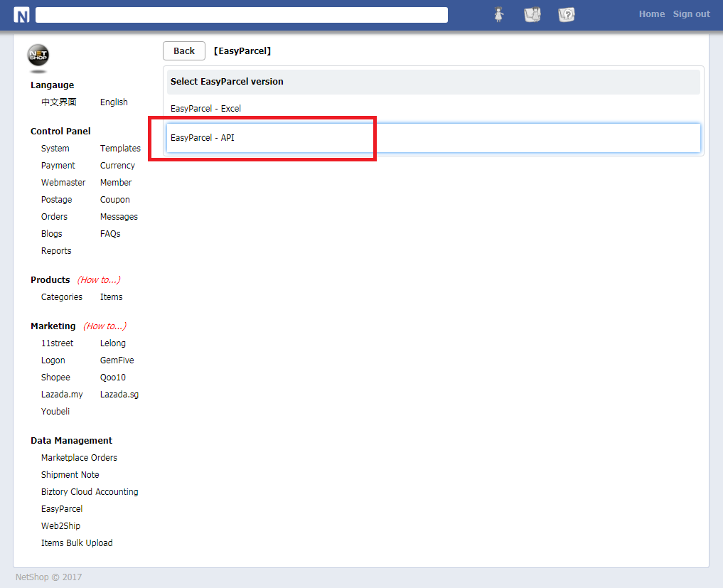Open Payment settings

[58, 165]
